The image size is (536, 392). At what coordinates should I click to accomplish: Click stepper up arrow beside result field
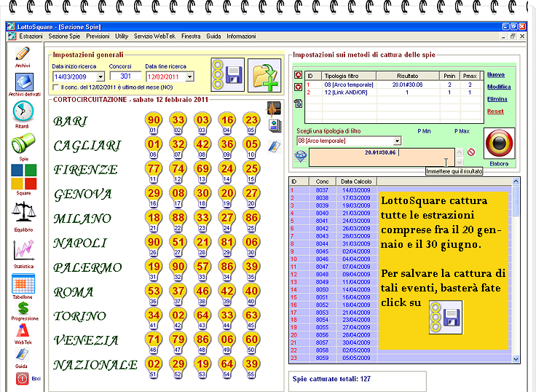(460, 152)
